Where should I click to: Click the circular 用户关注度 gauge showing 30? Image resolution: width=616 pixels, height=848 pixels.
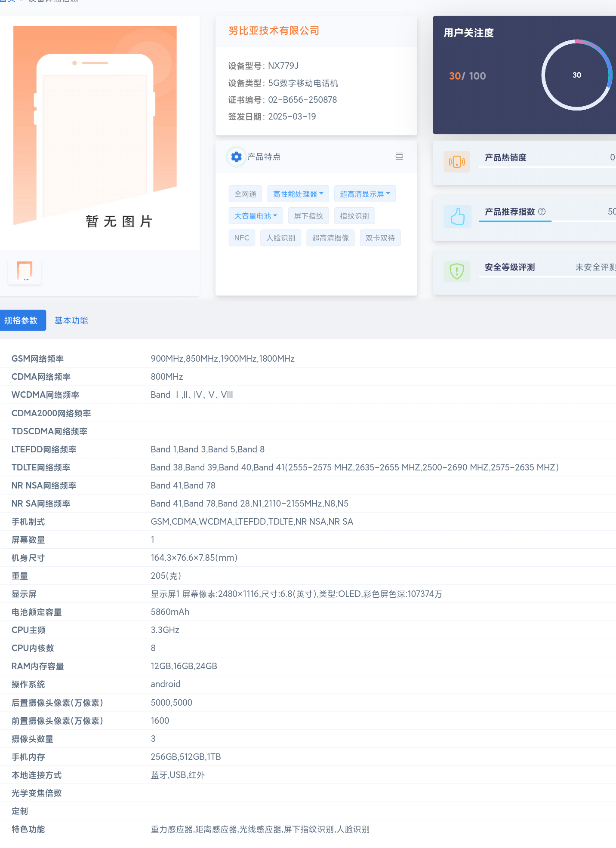point(576,75)
